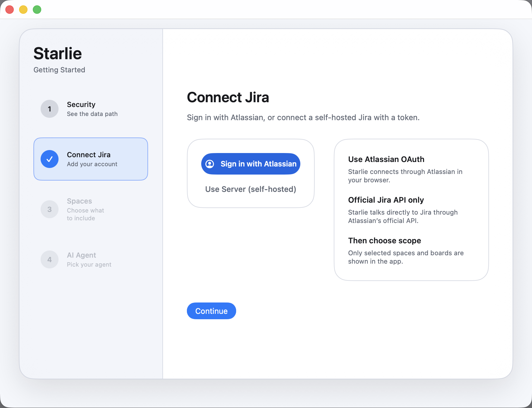Click the account icon in Atlassian button
Screen dimensions: 532x408
[x=210, y=164]
